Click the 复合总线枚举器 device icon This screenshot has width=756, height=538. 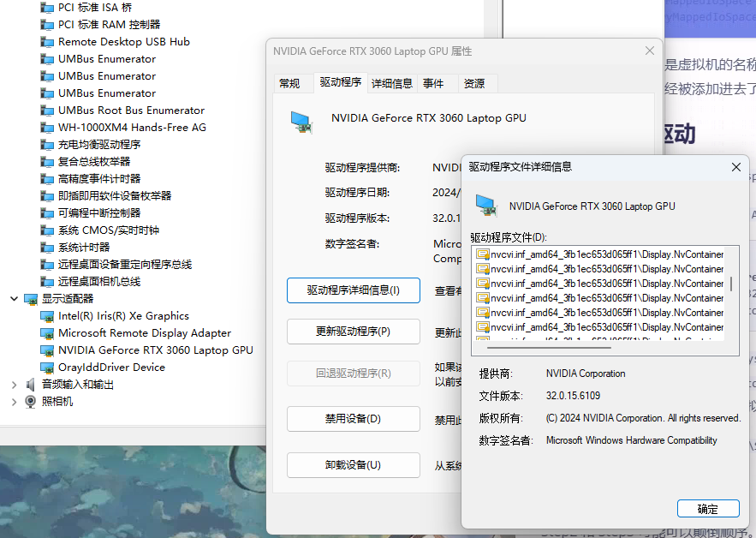coord(47,162)
